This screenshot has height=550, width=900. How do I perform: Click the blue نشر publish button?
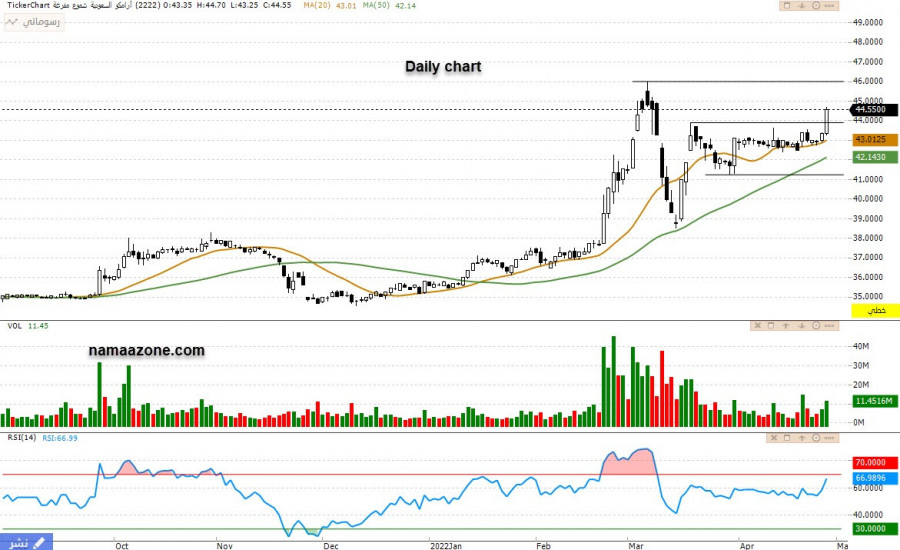pos(26,542)
